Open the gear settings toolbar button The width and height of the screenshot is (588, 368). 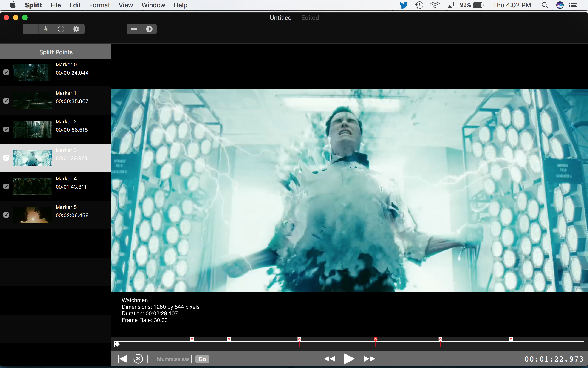click(x=76, y=29)
